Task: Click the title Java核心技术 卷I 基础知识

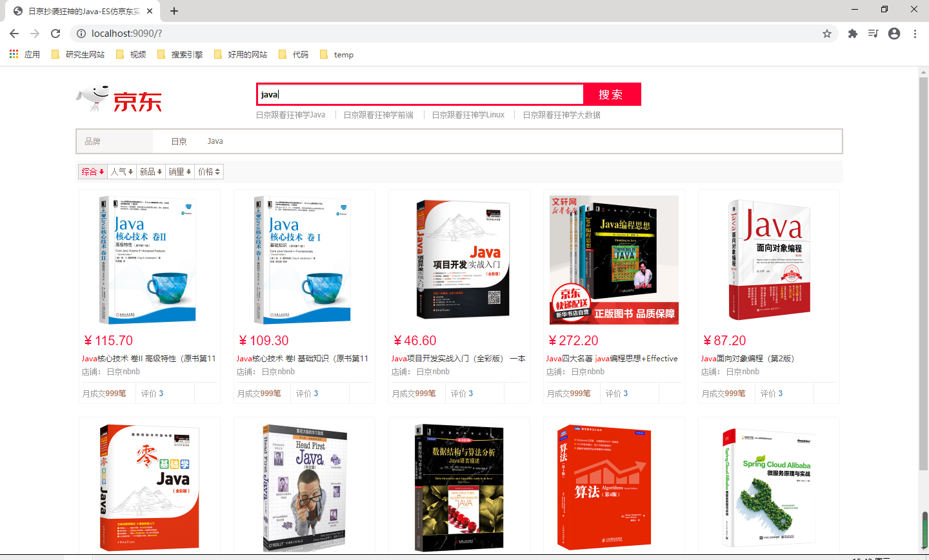Action: pos(303,359)
